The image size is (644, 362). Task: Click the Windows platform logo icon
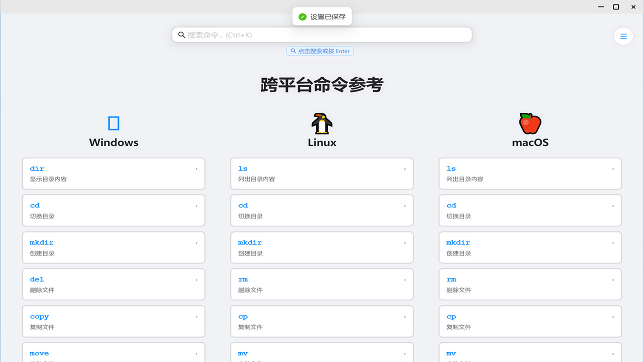click(x=114, y=123)
